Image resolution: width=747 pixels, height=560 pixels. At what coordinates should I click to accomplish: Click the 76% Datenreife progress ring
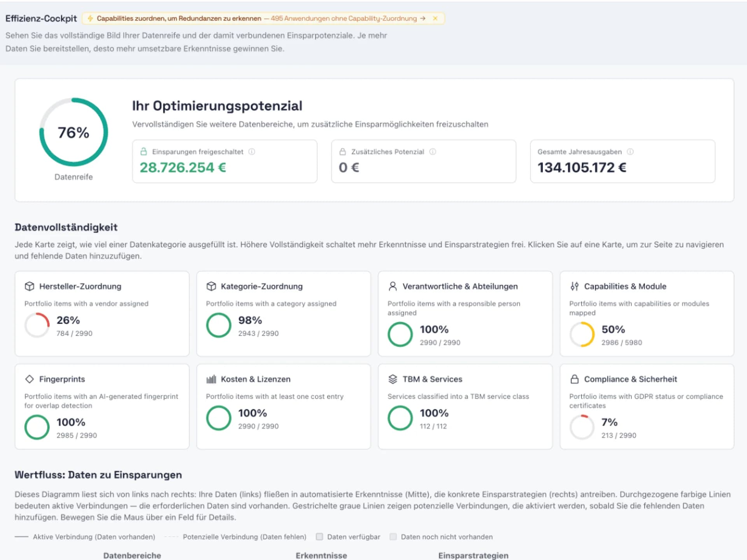coord(74,132)
